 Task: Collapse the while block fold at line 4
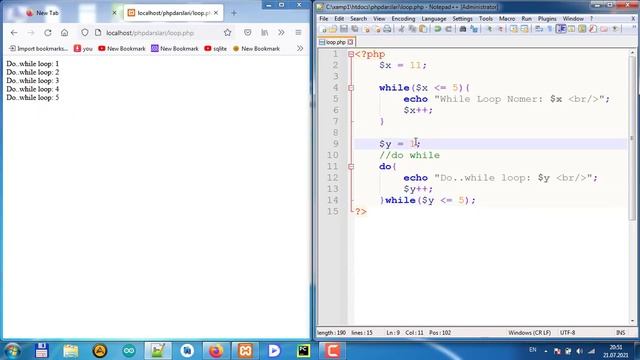point(351,88)
